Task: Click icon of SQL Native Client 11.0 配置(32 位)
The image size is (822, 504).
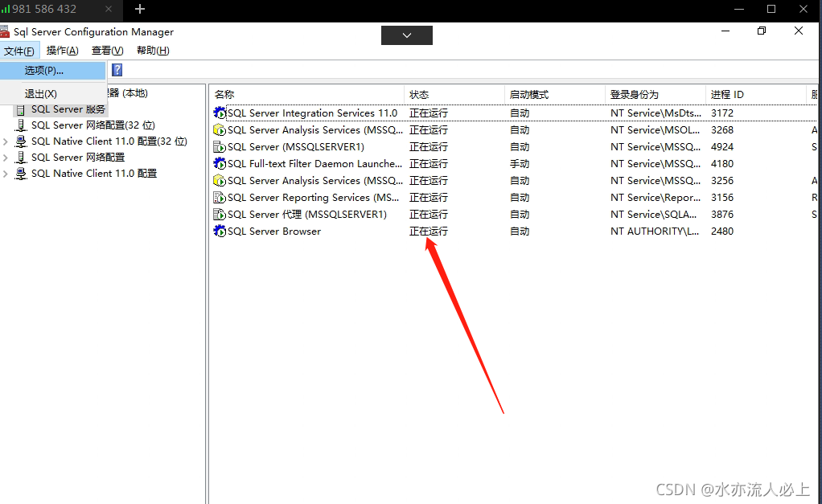Action: point(21,141)
